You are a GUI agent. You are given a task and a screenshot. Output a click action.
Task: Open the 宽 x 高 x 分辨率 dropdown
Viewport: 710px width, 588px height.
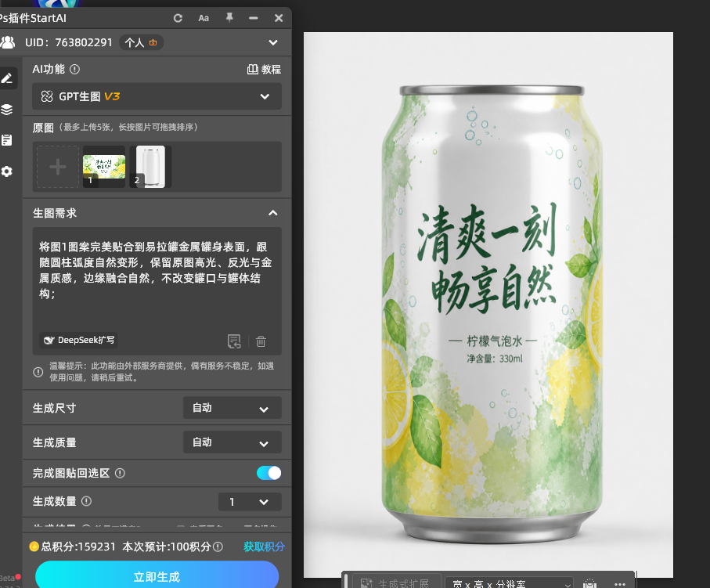(x=510, y=583)
